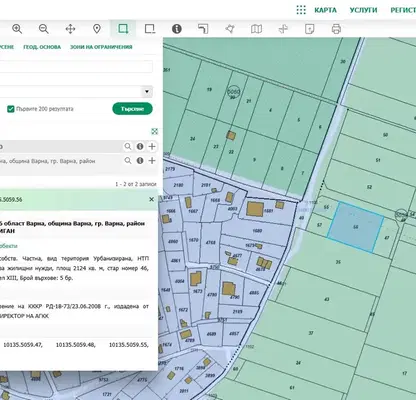The height and width of the screenshot is (400, 416).
Task: Select the polygon draw tool
Action: click(230, 29)
